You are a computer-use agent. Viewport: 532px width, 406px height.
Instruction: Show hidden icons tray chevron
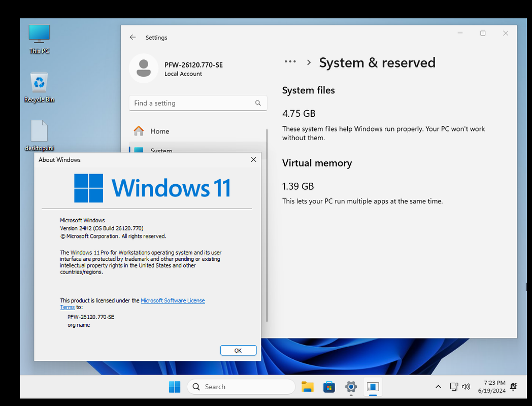tap(439, 387)
